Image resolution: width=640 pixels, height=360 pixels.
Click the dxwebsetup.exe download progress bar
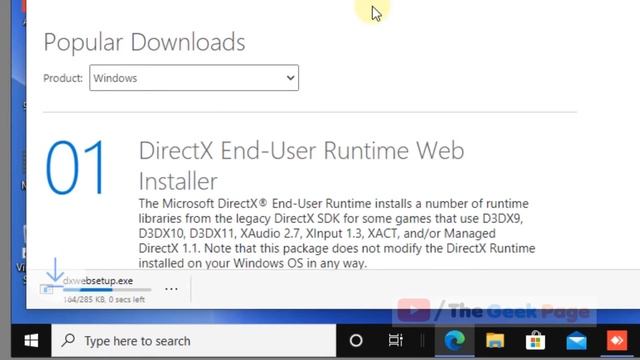pyautogui.click(x=107, y=290)
